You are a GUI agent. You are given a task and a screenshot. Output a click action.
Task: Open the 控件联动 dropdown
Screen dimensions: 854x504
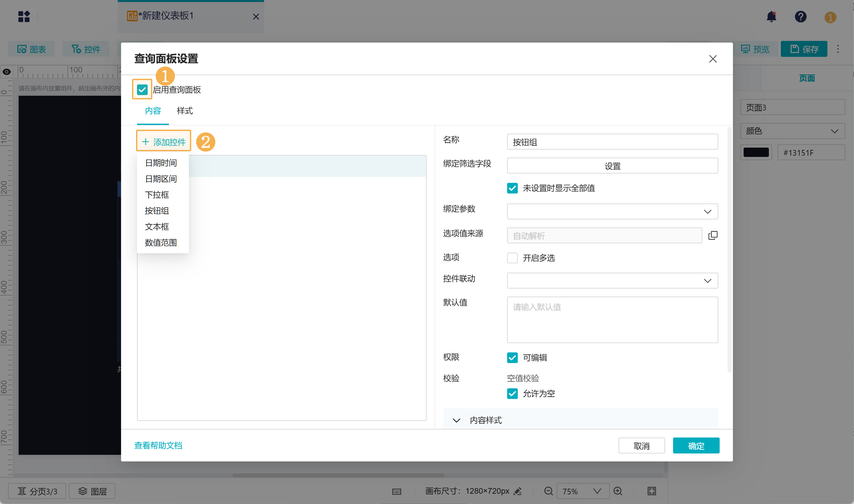coord(612,281)
